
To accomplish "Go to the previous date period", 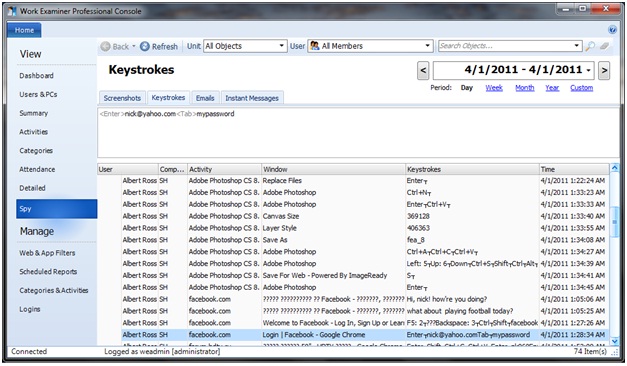I will (x=423, y=71).
